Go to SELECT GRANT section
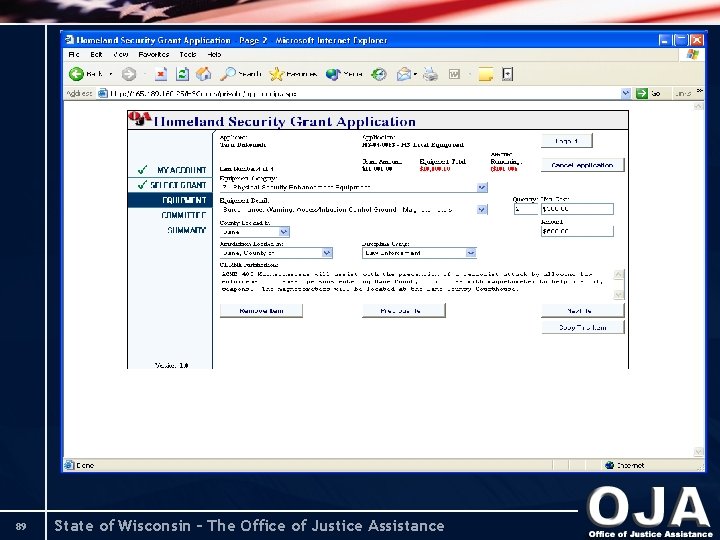Viewport: 720px width, 540px height. click(x=178, y=185)
